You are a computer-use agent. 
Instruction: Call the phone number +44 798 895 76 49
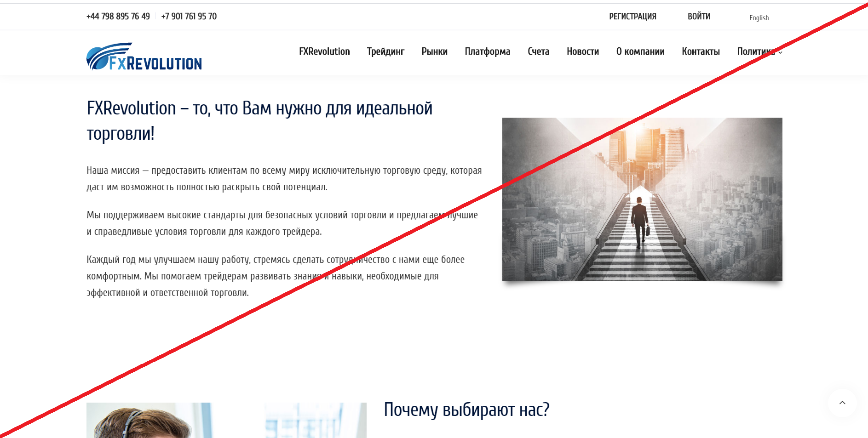[118, 17]
